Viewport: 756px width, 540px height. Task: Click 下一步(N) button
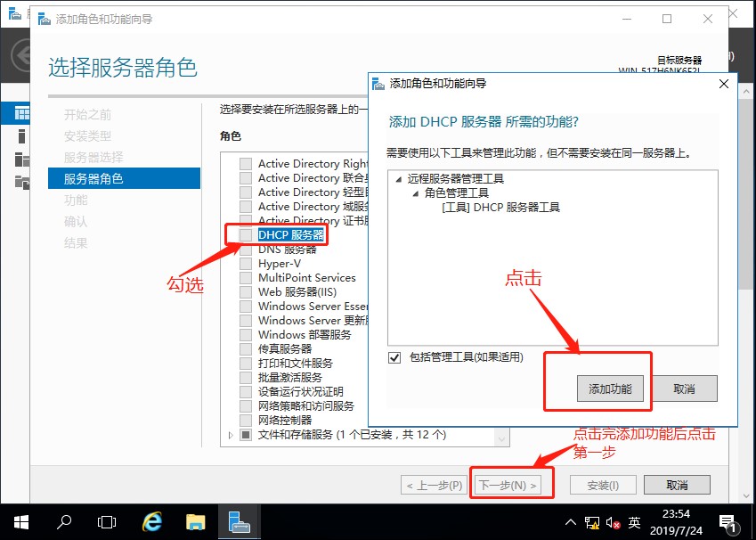tap(508, 485)
